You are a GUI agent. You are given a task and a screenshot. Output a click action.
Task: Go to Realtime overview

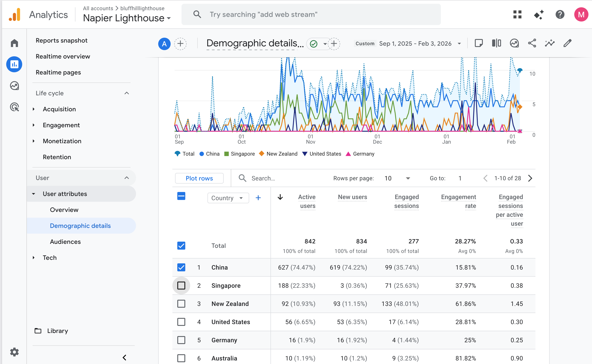tap(63, 56)
